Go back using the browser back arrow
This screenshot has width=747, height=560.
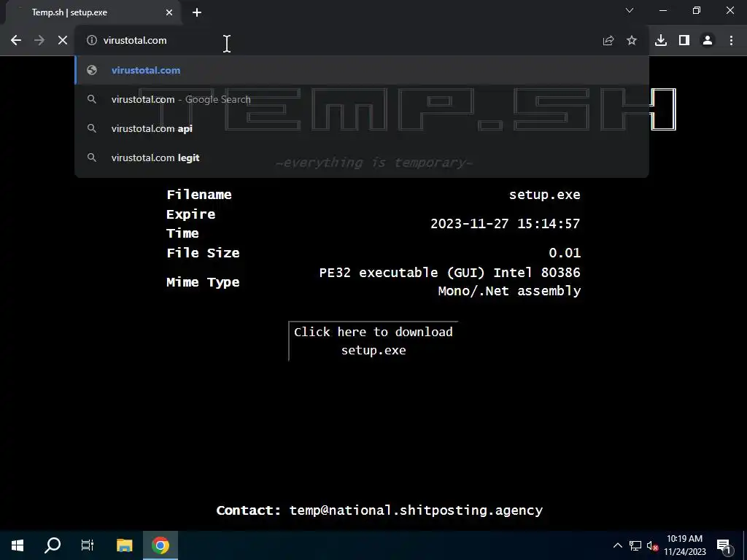(x=16, y=41)
